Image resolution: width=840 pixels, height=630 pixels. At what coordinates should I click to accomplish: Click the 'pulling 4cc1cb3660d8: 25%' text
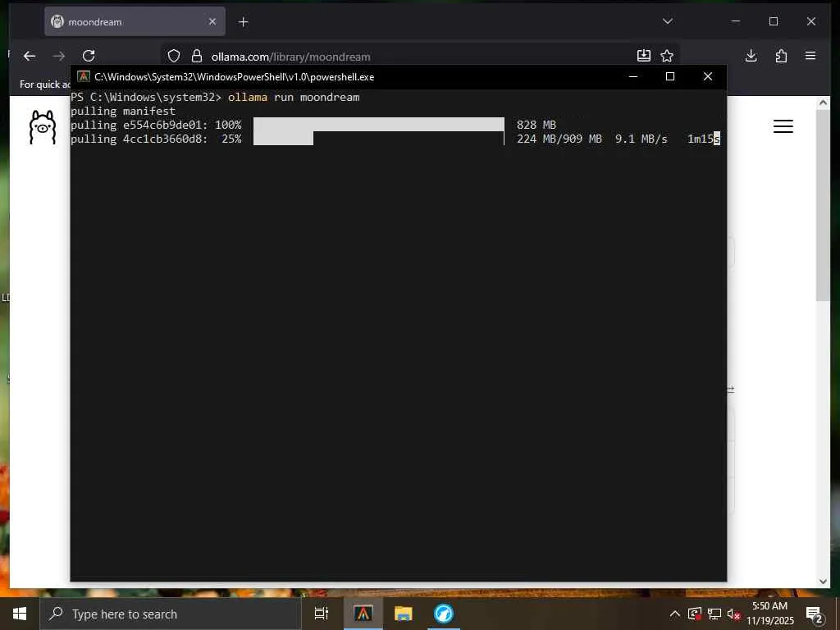[x=156, y=139]
